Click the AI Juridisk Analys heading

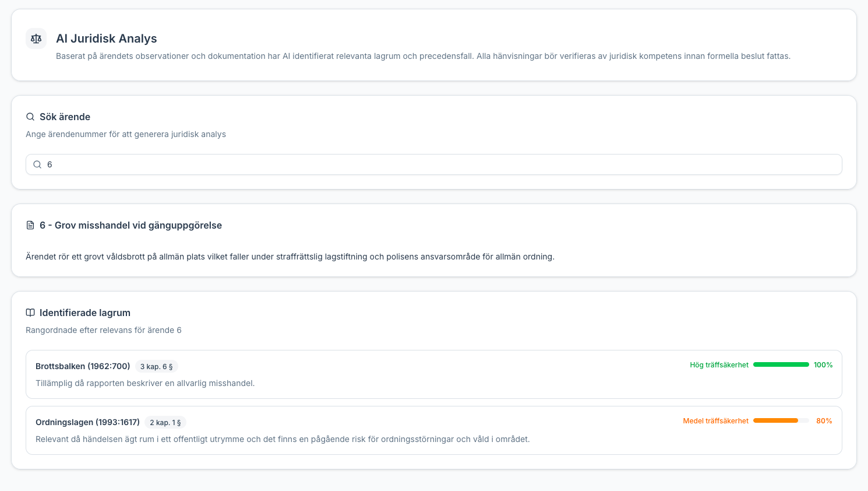click(x=107, y=38)
